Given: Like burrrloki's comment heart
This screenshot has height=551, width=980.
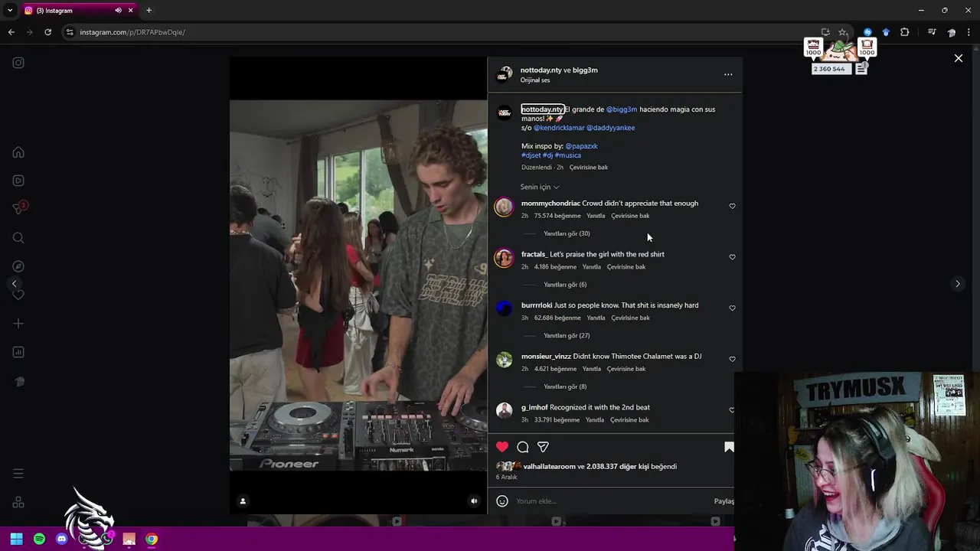Looking at the screenshot, I should [732, 308].
